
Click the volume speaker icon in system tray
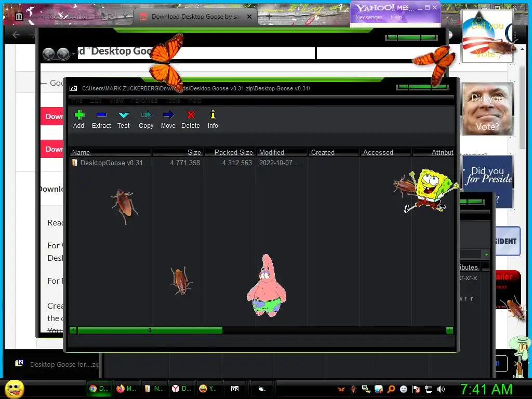click(x=441, y=389)
